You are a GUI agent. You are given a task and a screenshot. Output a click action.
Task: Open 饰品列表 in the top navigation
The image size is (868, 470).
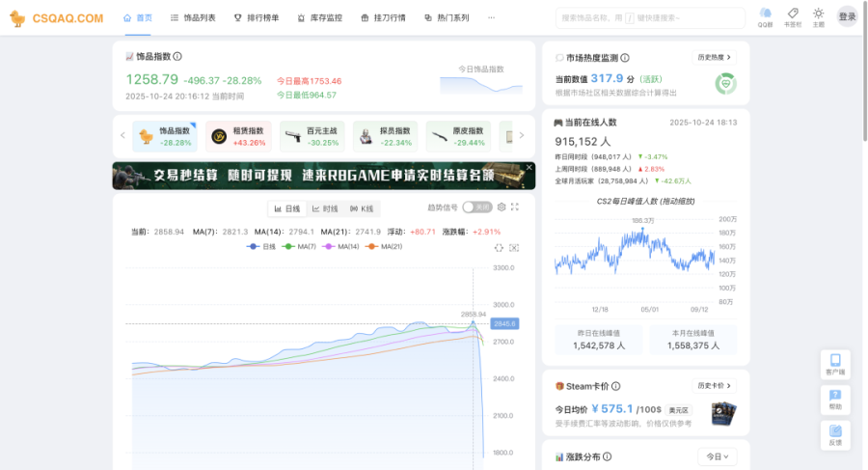click(x=193, y=17)
